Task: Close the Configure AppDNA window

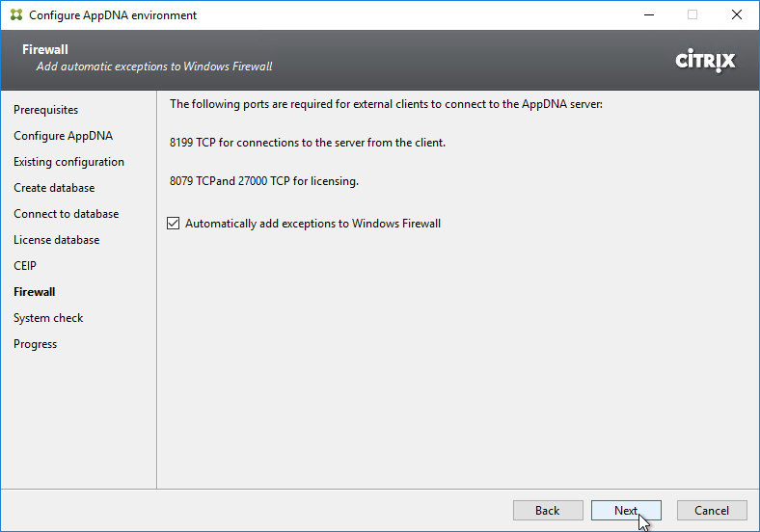Action: pos(737,15)
